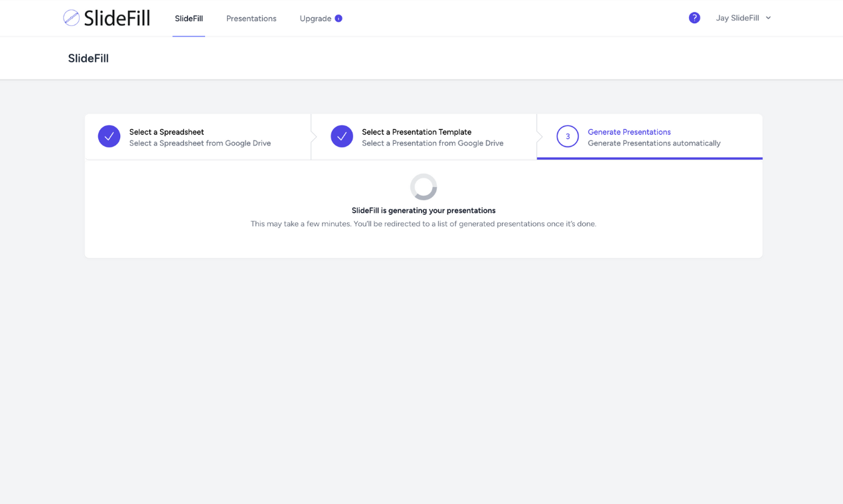Viewport: 843px width, 504px height.
Task: Return to Select a Presentation Template step
Action: coord(424,137)
